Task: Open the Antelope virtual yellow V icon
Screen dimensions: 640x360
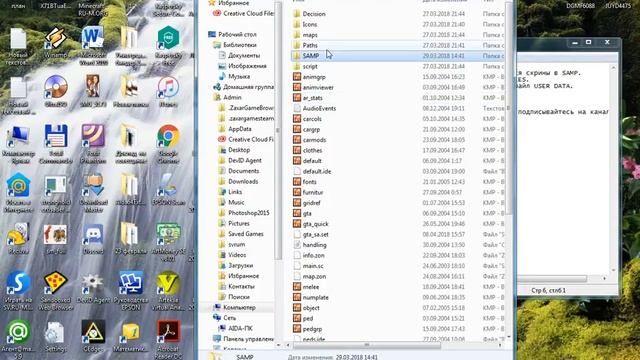Action: click(168, 291)
